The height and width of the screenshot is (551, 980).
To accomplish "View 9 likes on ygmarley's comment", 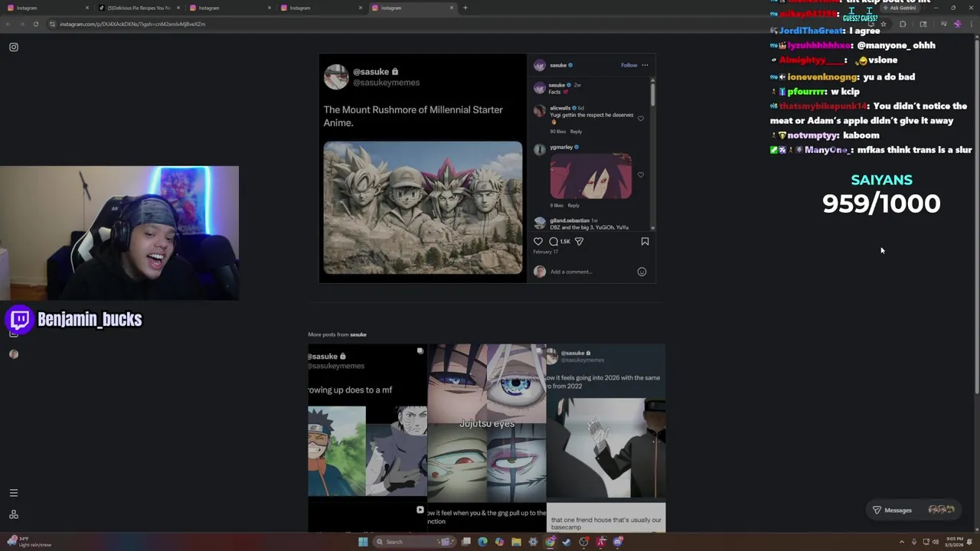I will (556, 205).
